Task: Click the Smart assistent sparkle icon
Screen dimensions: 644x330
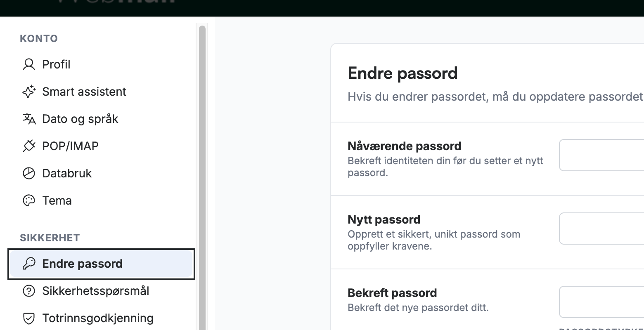Action: coord(28,92)
